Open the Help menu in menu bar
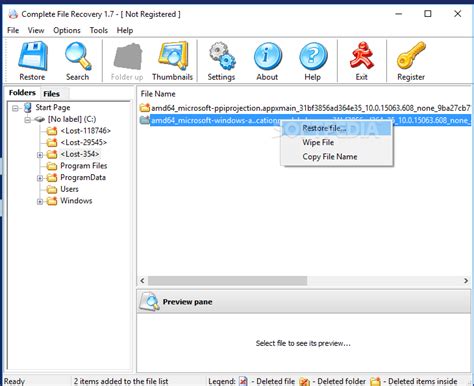The width and height of the screenshot is (474, 386). click(x=125, y=30)
